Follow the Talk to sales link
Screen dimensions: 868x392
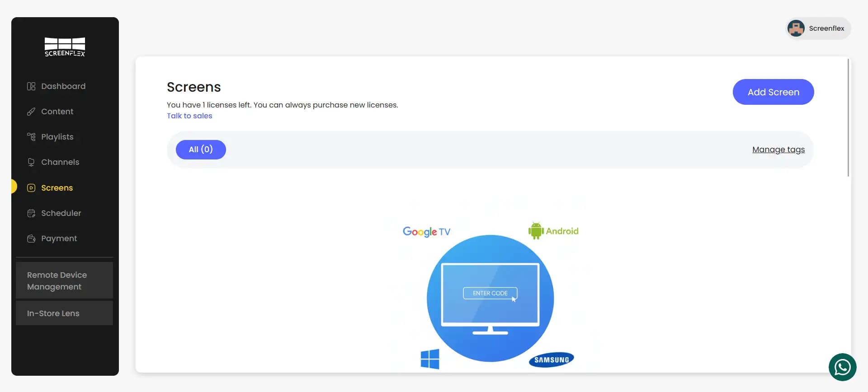click(189, 116)
